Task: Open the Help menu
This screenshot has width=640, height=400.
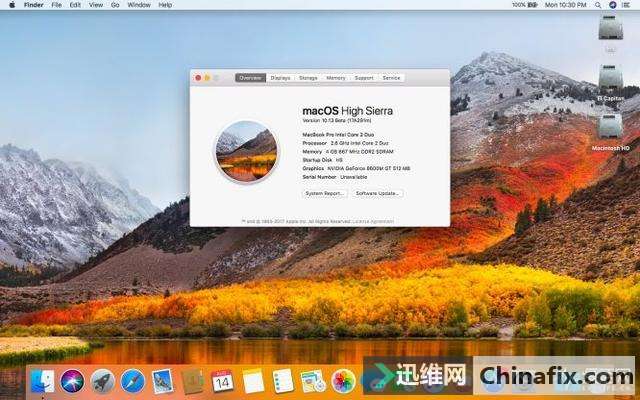Action: click(x=165, y=5)
